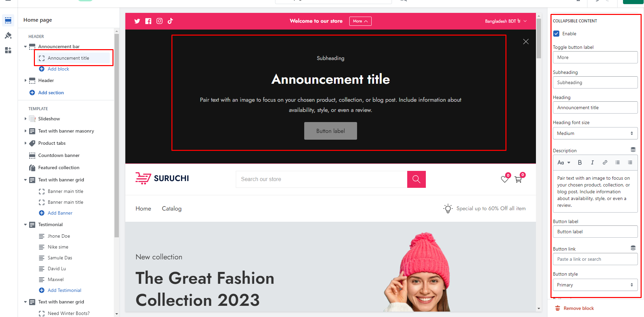Screen dimensions: 644x317
Task: Click the Description text area
Action: [595, 192]
